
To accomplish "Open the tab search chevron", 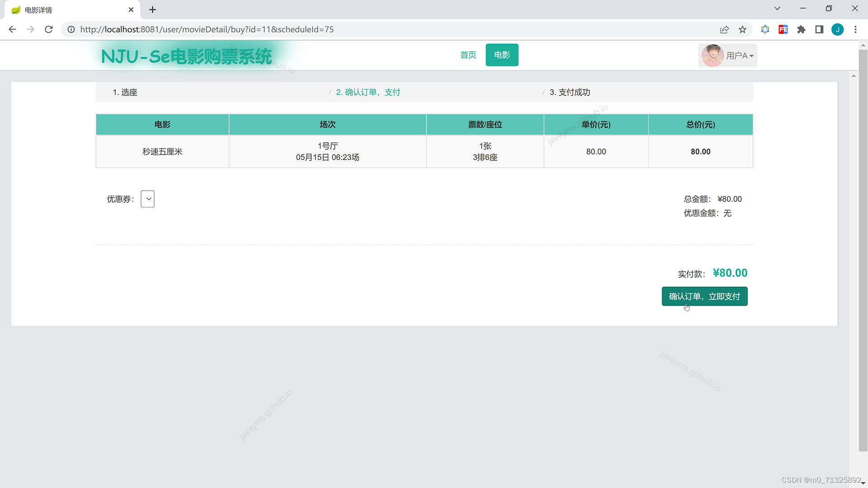I will pyautogui.click(x=777, y=9).
